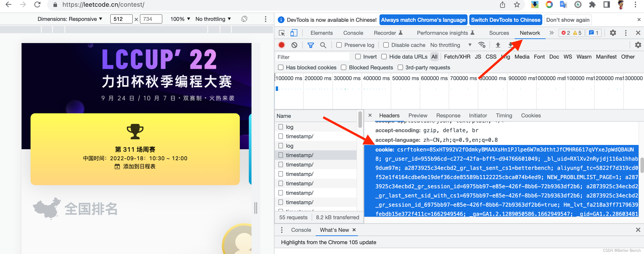The height and width of the screenshot is (254, 644).
Task: Switch to the Response tab
Action: pyautogui.click(x=448, y=115)
